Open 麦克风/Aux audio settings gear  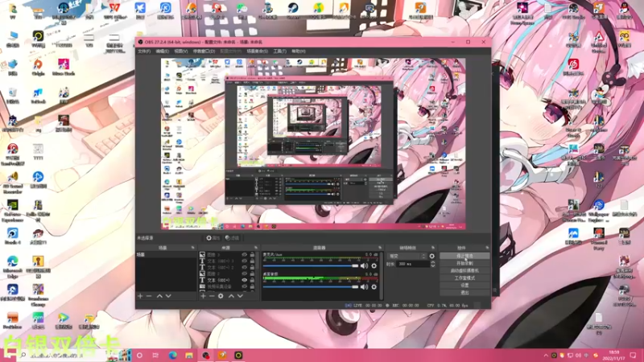pos(374,266)
